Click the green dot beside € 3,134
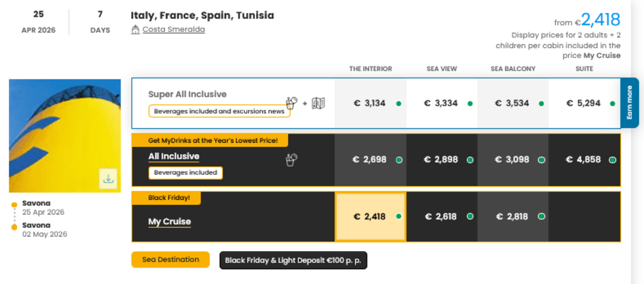644x284 pixels. click(x=399, y=104)
